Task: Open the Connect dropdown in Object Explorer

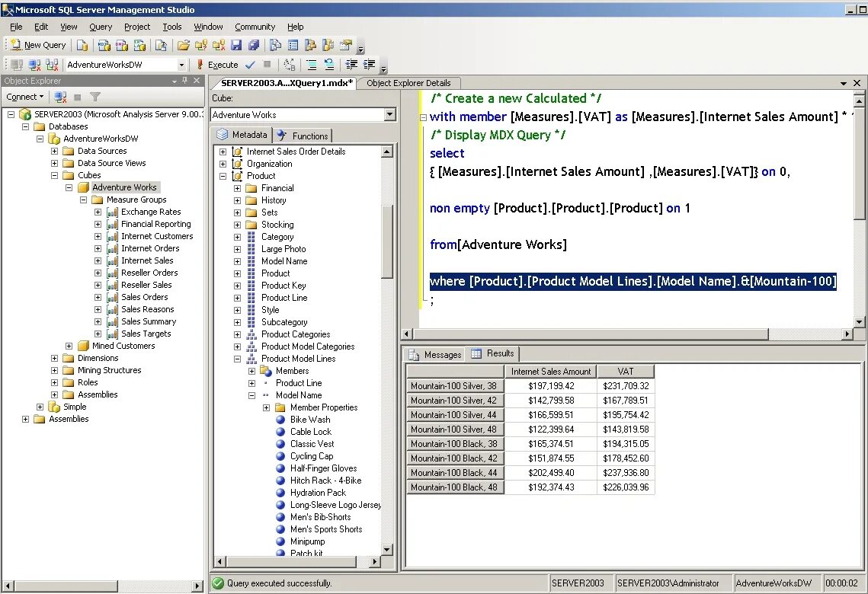Action: click(x=25, y=97)
